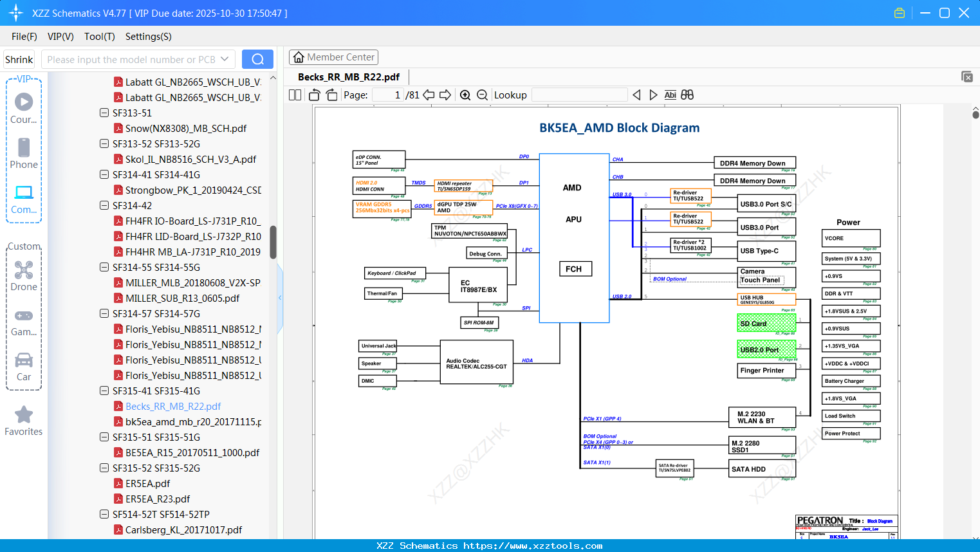
Task: Collapse the SF313-51 tree node
Action: [104, 113]
